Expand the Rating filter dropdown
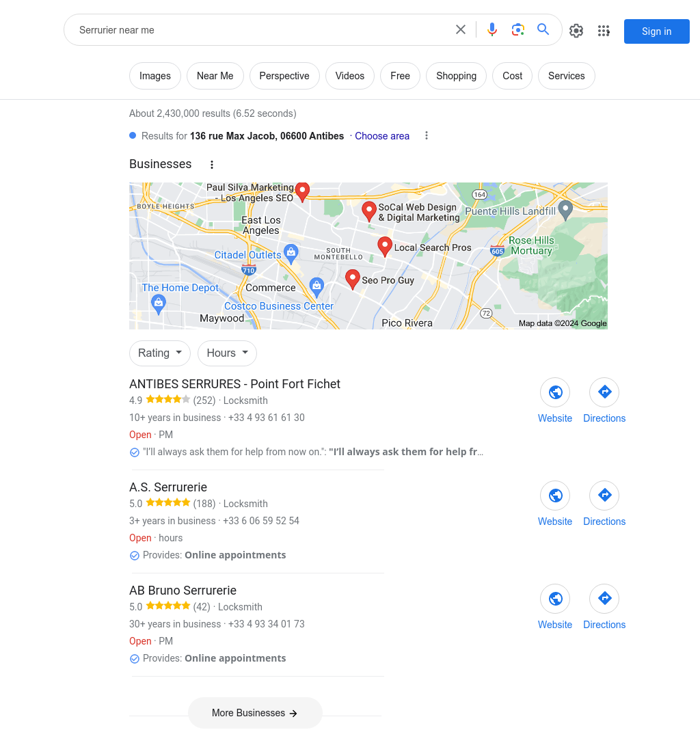This screenshot has width=700, height=745. [x=160, y=353]
